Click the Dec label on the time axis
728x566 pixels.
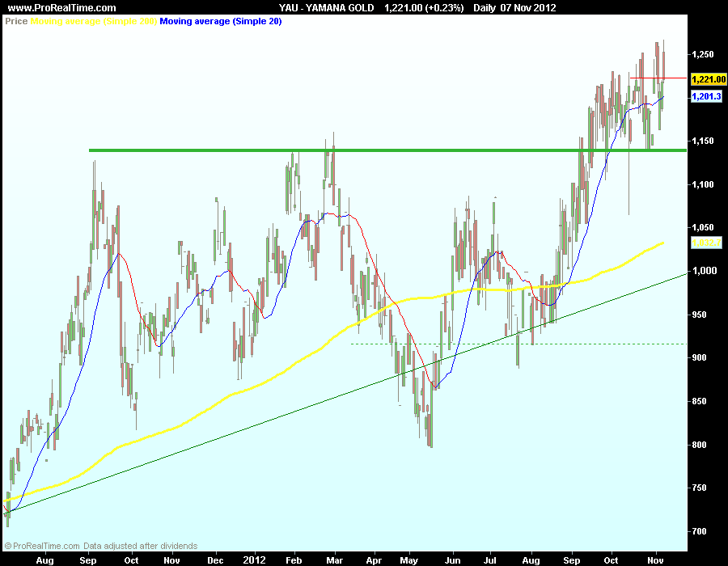(215, 560)
